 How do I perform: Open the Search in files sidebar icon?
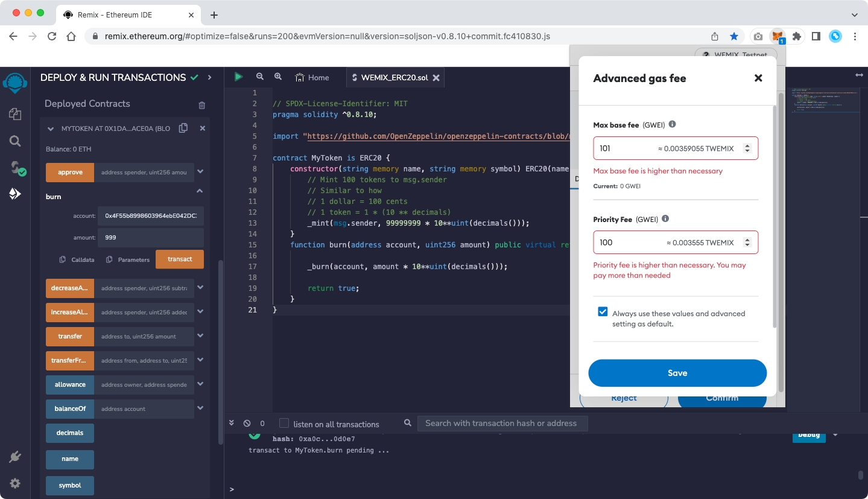point(15,141)
